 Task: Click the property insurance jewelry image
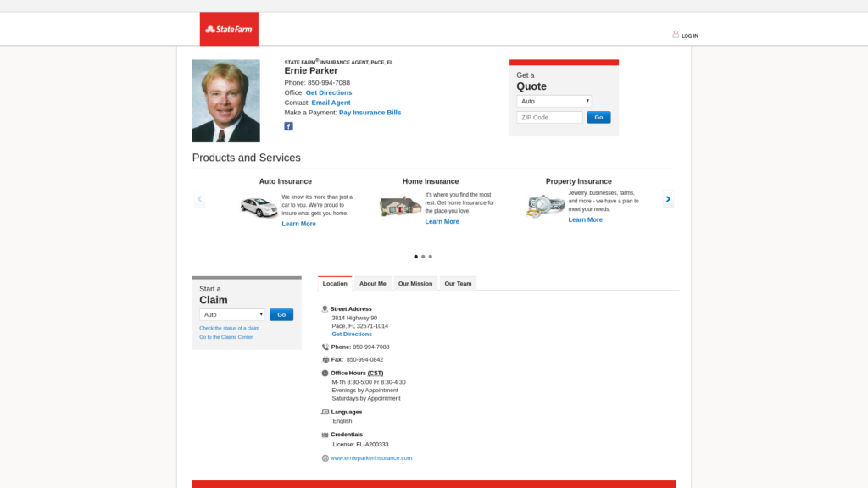545,206
